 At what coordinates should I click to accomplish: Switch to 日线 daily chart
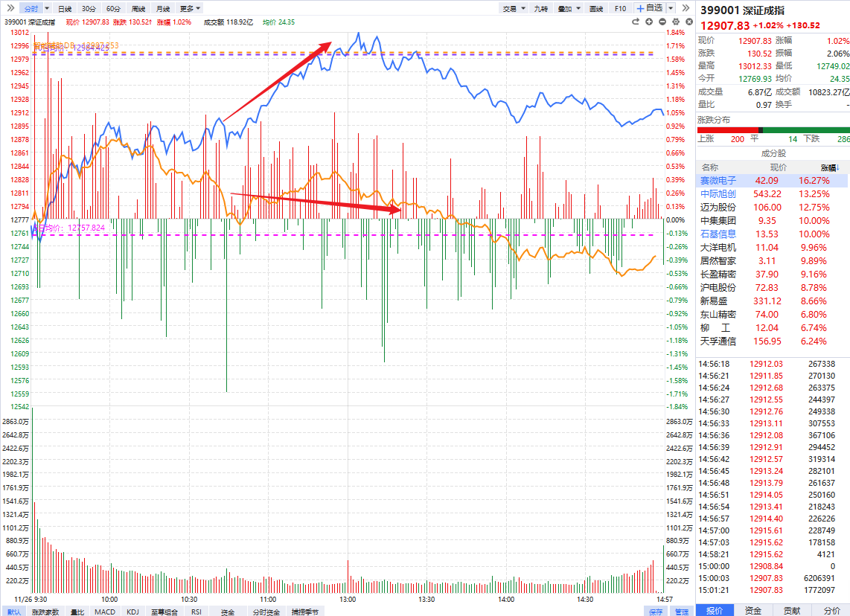tap(65, 9)
